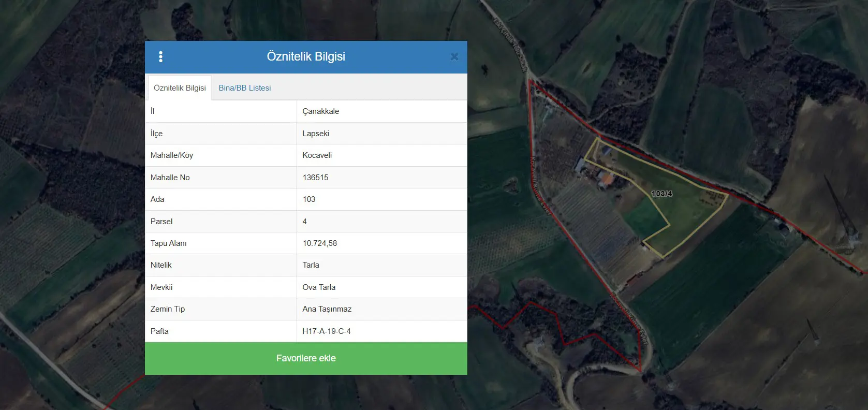Viewport: 868px width, 410px height.
Task: Click the İlçe row label
Action: pos(156,134)
